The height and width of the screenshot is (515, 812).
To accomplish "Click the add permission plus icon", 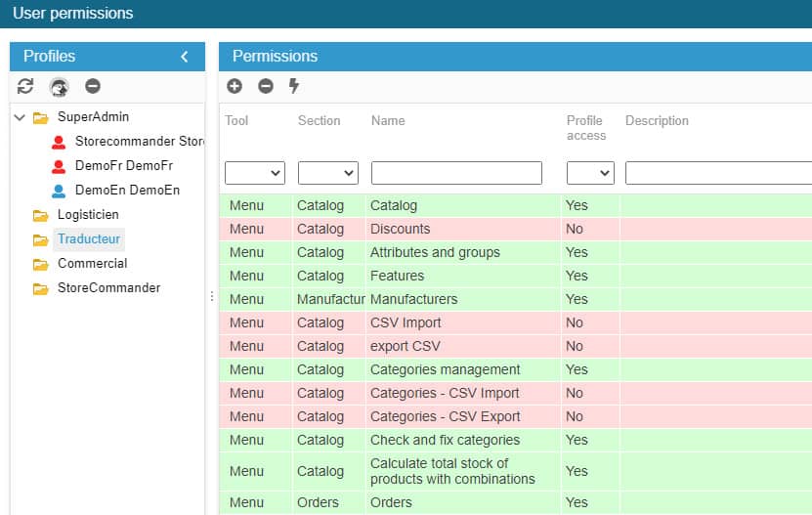I will [235, 87].
